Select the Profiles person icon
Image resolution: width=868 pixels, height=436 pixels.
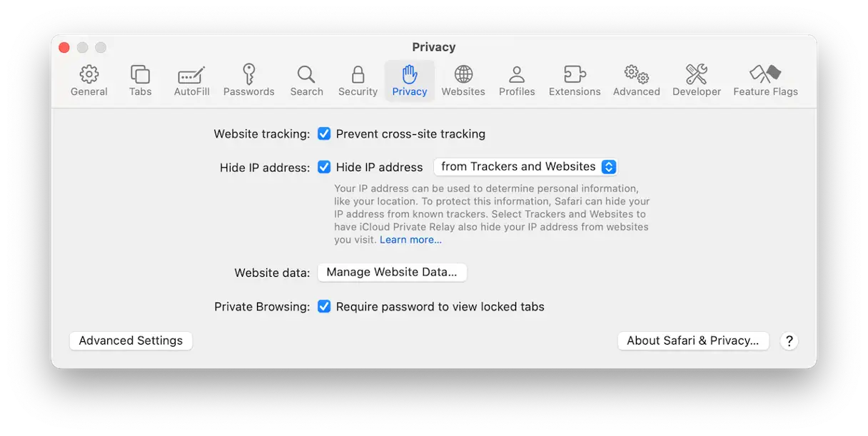[517, 74]
